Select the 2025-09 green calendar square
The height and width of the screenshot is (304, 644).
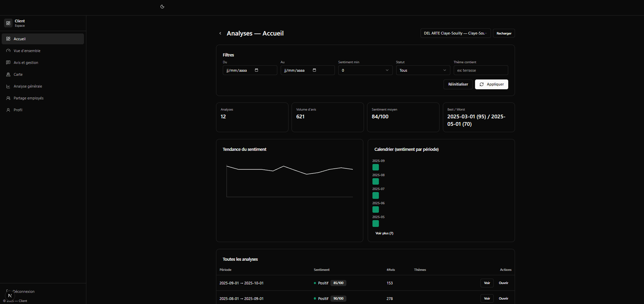pyautogui.click(x=375, y=167)
